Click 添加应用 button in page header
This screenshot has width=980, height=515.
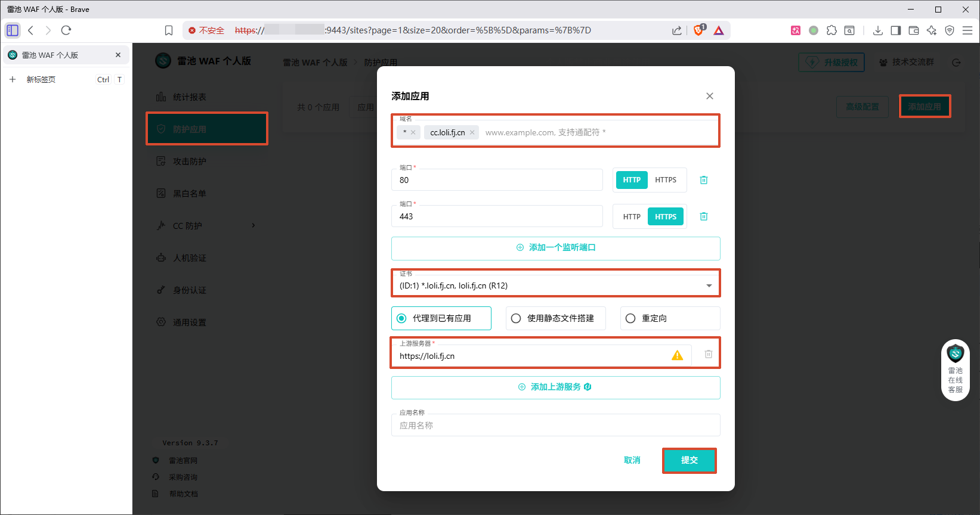point(925,107)
